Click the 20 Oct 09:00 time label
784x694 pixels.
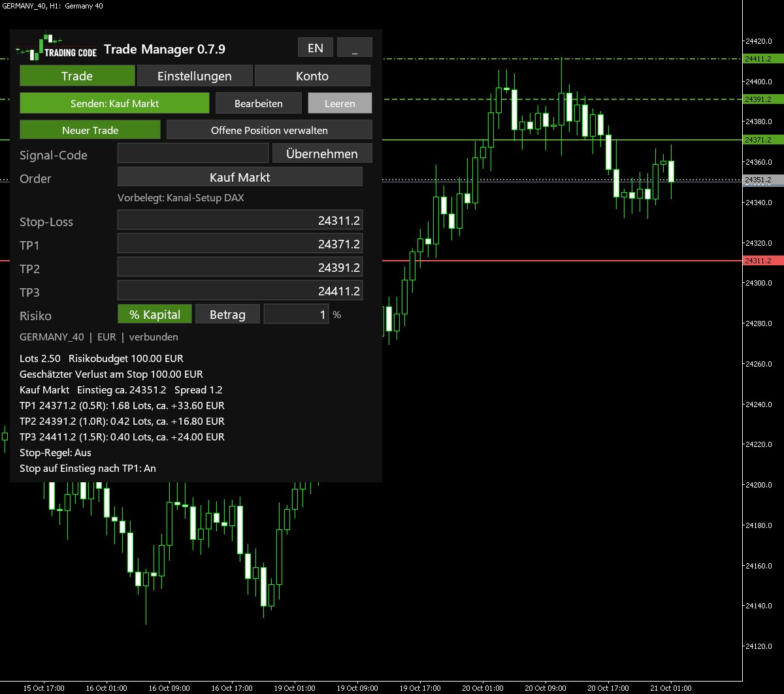click(x=547, y=688)
